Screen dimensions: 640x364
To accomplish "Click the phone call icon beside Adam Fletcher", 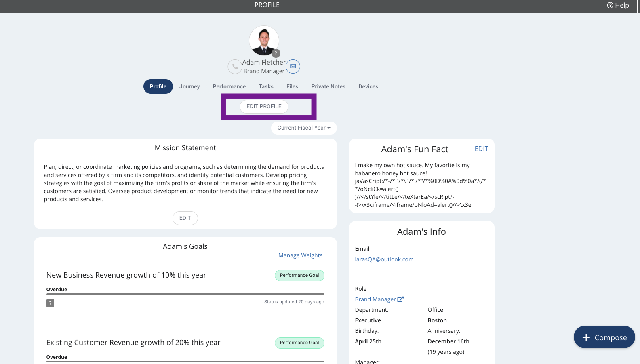I will pyautogui.click(x=235, y=67).
